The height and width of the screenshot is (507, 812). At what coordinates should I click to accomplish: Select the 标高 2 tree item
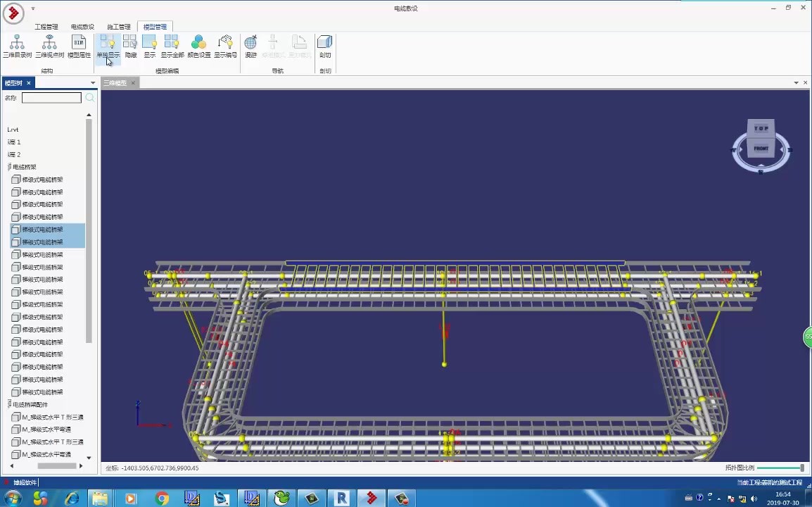point(14,154)
